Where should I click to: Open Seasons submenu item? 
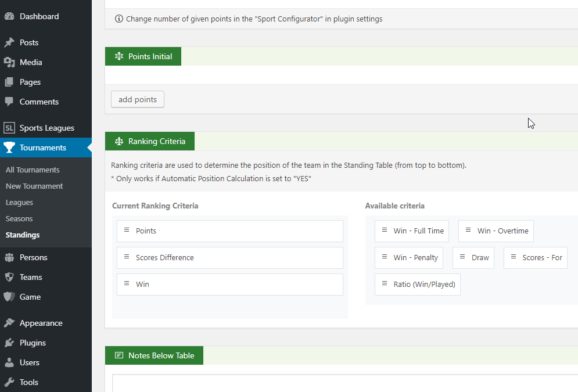click(x=19, y=219)
